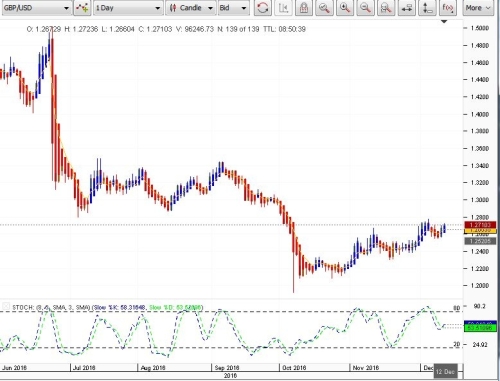500x381 pixels.
Task: Click the horizontal scale arrows icon
Action: (406, 8)
